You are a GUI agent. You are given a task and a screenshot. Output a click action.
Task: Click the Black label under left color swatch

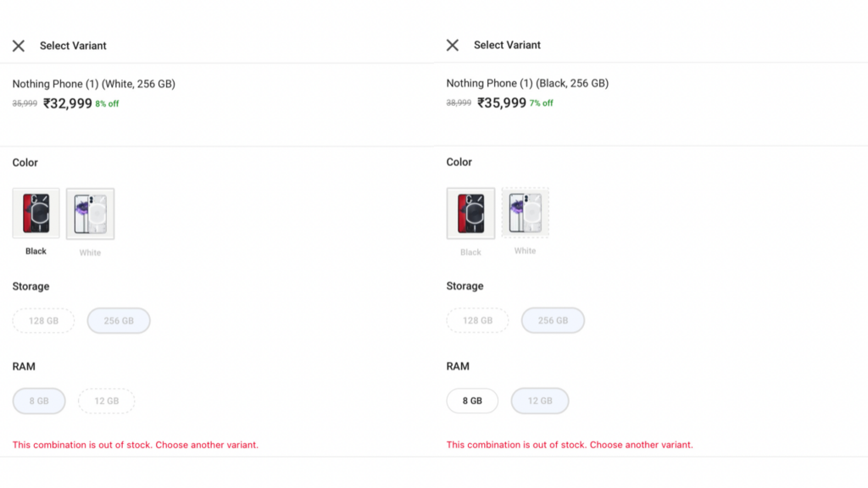point(36,252)
